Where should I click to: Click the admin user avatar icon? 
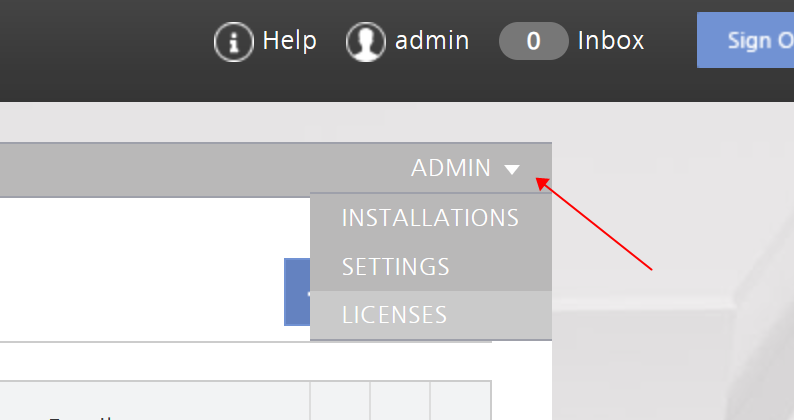pyautogui.click(x=366, y=41)
